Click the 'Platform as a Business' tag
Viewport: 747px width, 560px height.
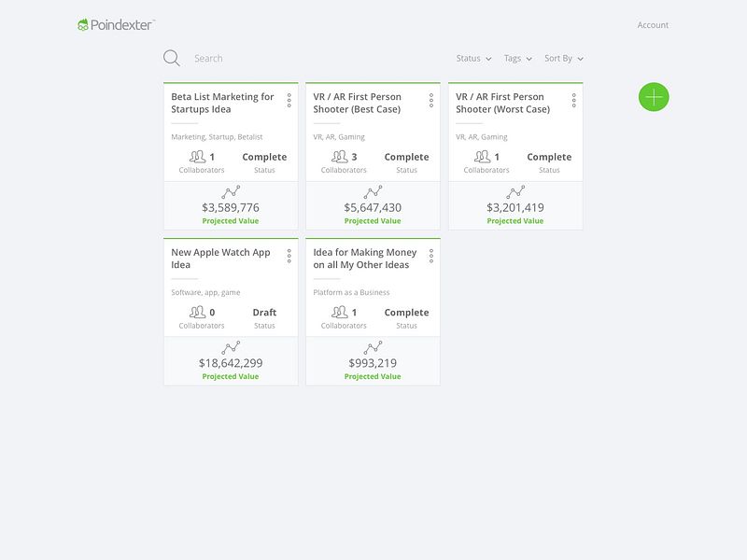351,292
